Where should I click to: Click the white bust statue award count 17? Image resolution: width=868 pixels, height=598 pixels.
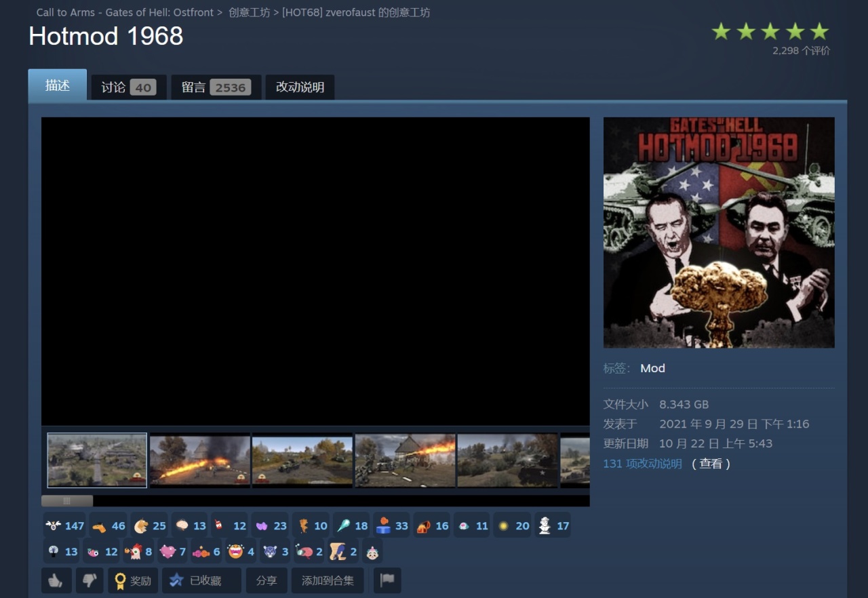(x=553, y=525)
